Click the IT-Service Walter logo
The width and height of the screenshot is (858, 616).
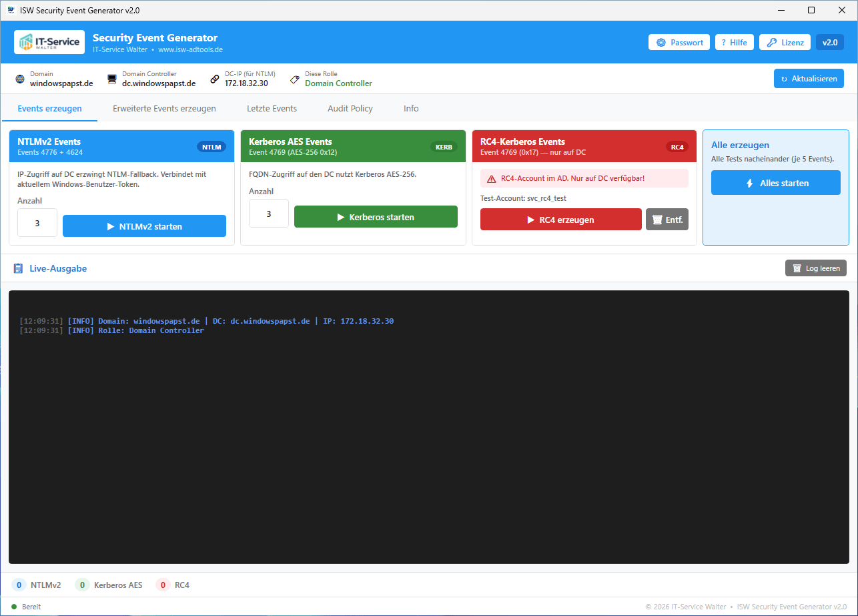click(x=49, y=42)
